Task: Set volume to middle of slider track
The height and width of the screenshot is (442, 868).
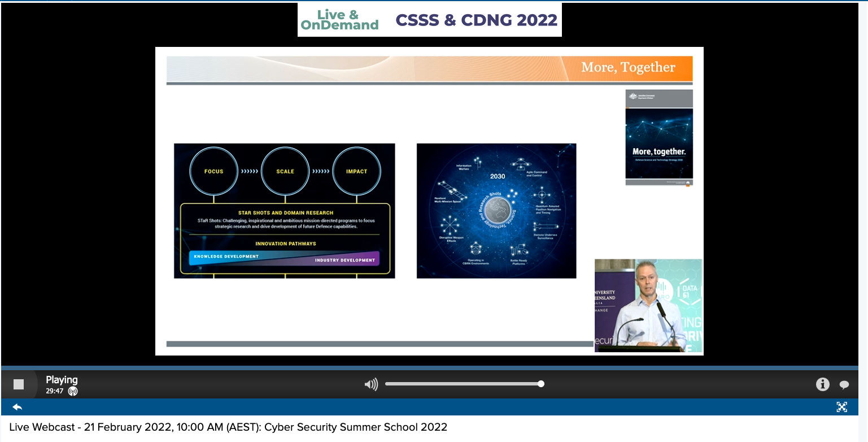Action: click(x=463, y=384)
